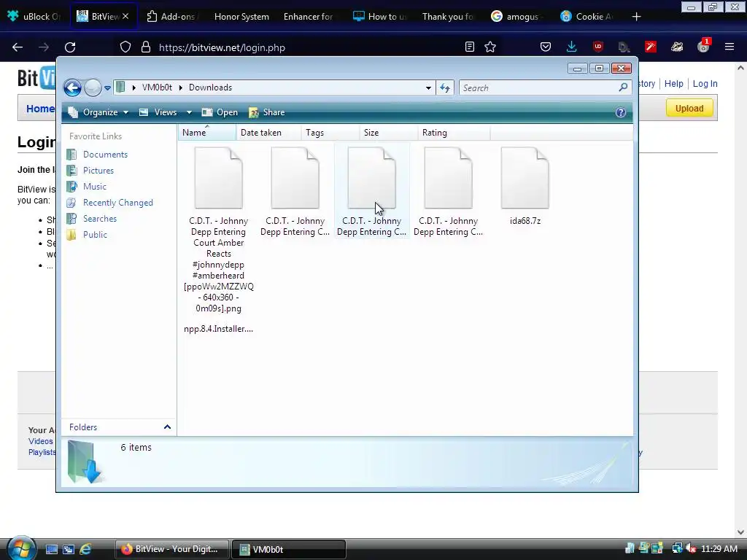747x560 pixels.
Task: Click the Documents folder icon in sidebar
Action: pyautogui.click(x=71, y=155)
